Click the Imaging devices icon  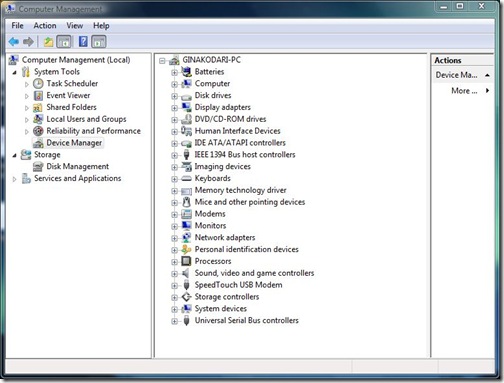(x=186, y=166)
